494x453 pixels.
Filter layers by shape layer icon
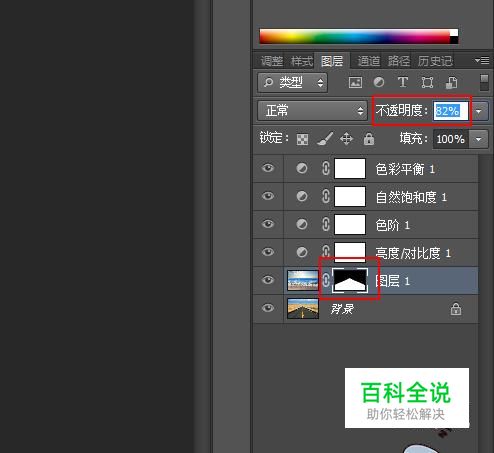tap(427, 82)
